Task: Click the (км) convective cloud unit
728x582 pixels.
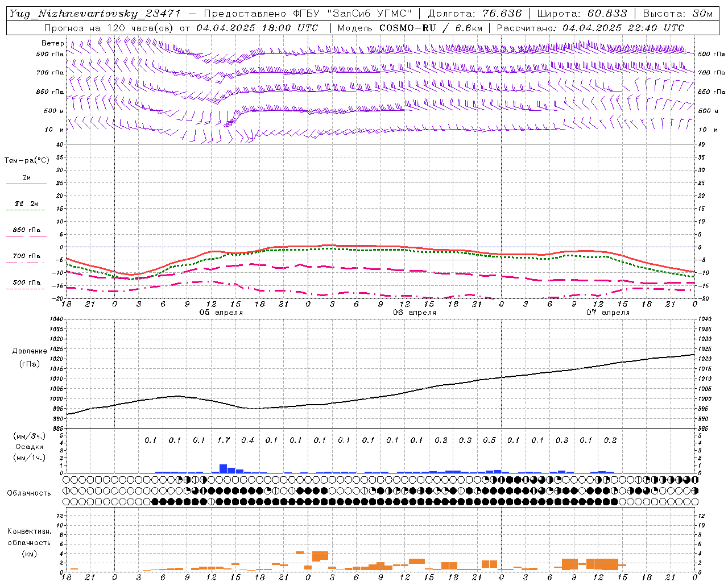Action: pyautogui.click(x=29, y=554)
